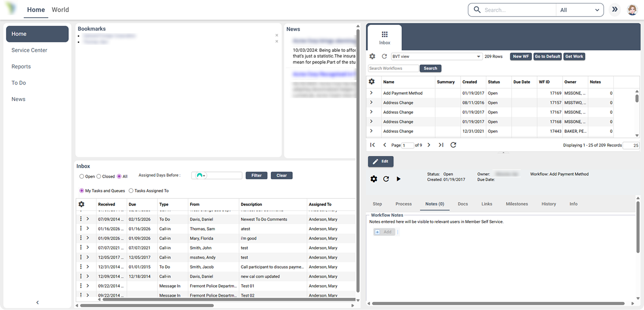Click the Go to Default button
This screenshot has width=644, height=310.
point(547,57)
